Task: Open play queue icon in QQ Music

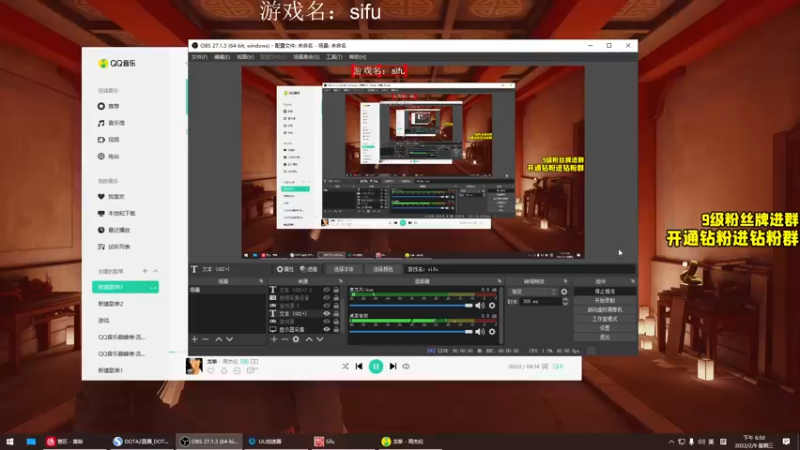Action: [x=558, y=366]
